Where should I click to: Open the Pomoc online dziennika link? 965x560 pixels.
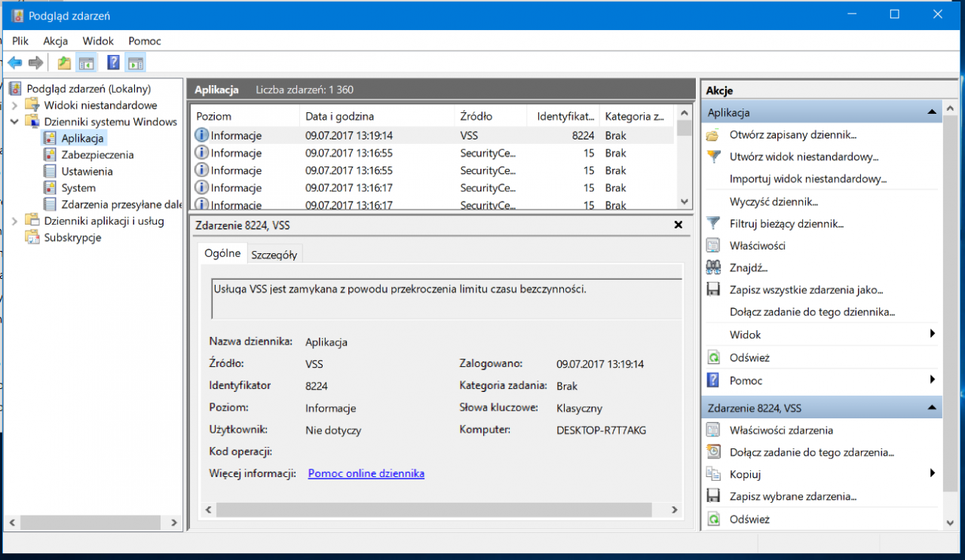click(x=366, y=473)
